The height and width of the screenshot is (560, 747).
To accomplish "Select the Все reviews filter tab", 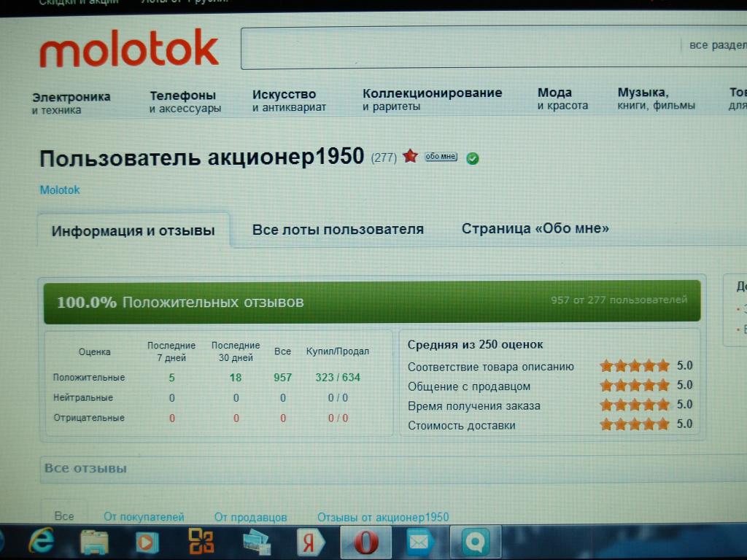I will pyautogui.click(x=64, y=517).
